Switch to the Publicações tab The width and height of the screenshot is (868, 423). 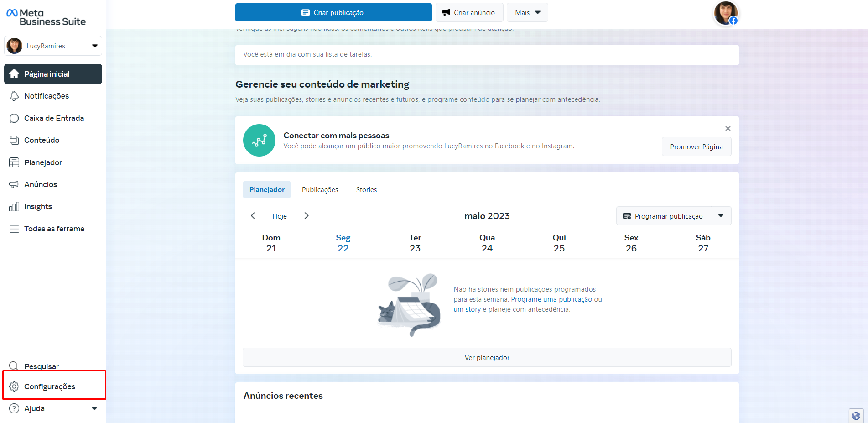(320, 190)
